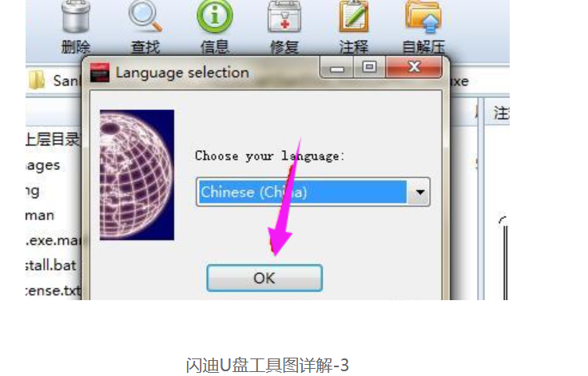The image size is (588, 376).
Task: Click the globe image in dialog
Action: 137,175
